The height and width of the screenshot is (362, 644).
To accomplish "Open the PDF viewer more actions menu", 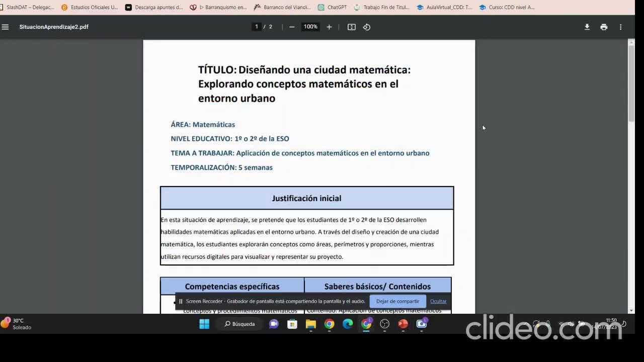I will pos(620,27).
